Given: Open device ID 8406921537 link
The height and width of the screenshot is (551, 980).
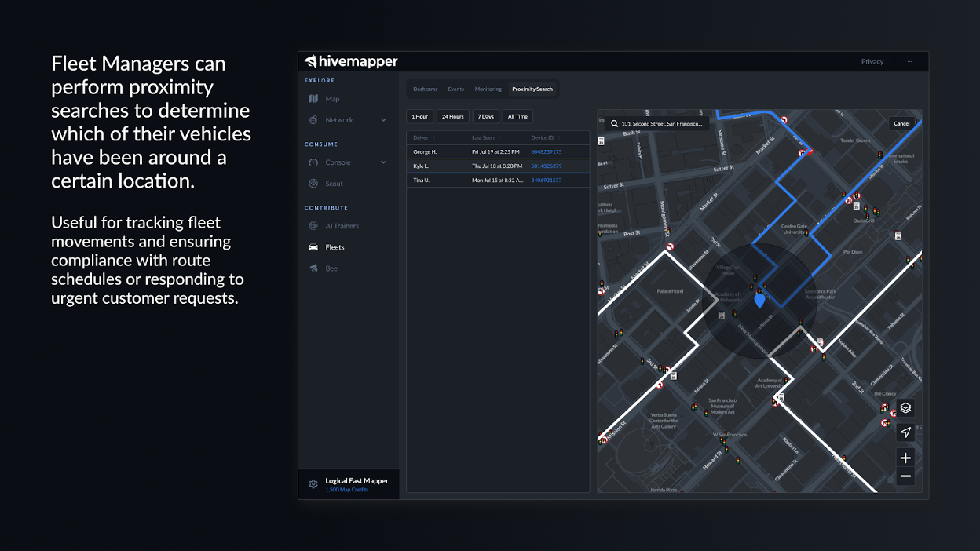Looking at the screenshot, I should click(547, 181).
